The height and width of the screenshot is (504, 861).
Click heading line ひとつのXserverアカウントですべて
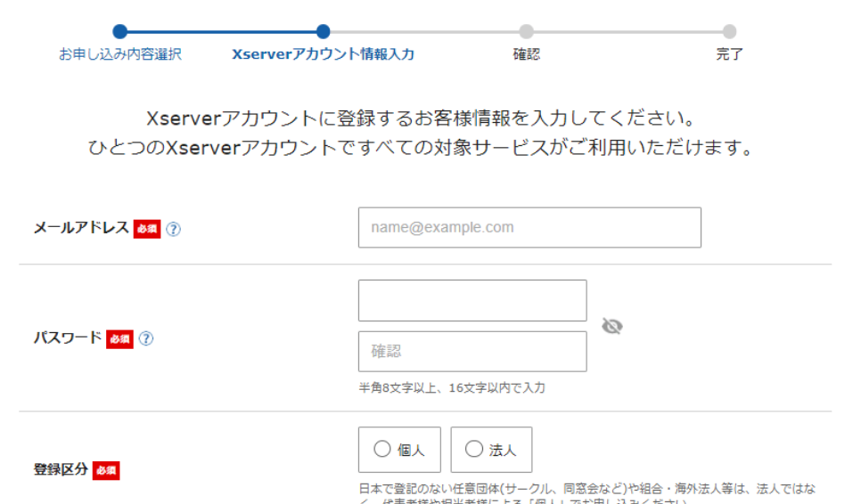[x=421, y=148]
